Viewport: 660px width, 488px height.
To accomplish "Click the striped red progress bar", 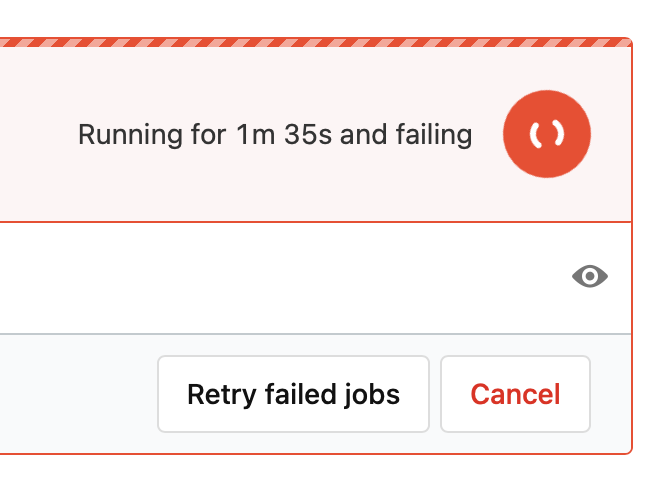I will pyautogui.click(x=315, y=43).
